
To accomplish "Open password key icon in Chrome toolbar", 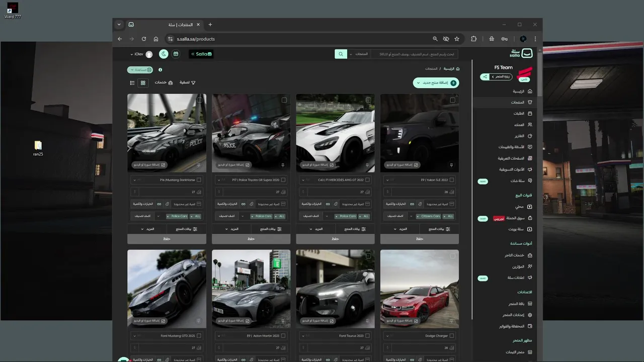I will [x=505, y=39].
